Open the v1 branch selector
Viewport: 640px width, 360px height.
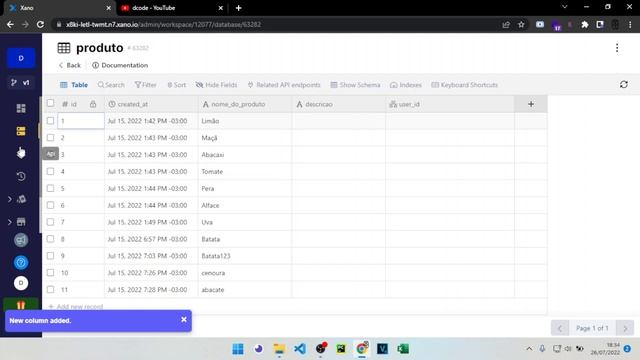pyautogui.click(x=21, y=83)
